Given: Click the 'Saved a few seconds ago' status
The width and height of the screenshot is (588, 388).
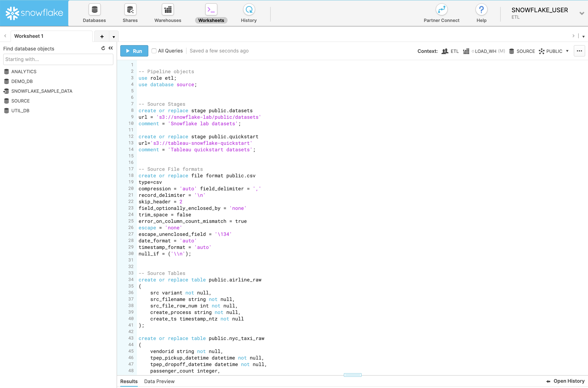Looking at the screenshot, I should click(219, 51).
